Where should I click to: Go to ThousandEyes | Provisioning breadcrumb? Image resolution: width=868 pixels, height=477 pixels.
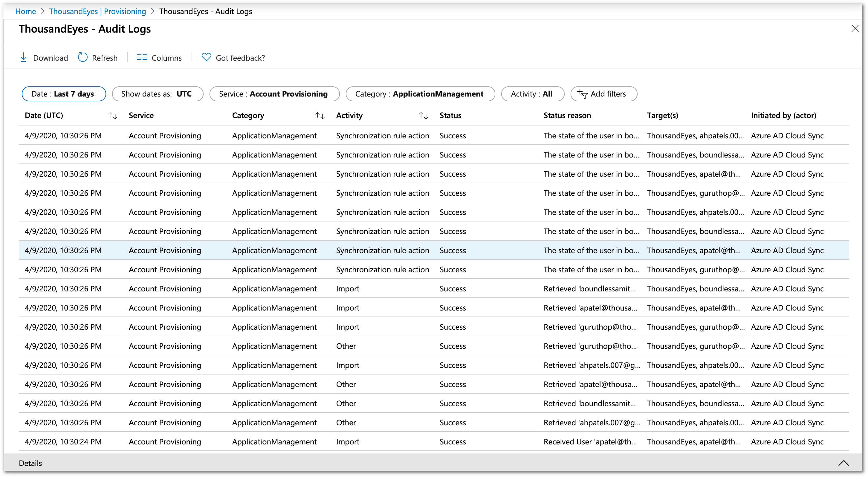(x=98, y=11)
